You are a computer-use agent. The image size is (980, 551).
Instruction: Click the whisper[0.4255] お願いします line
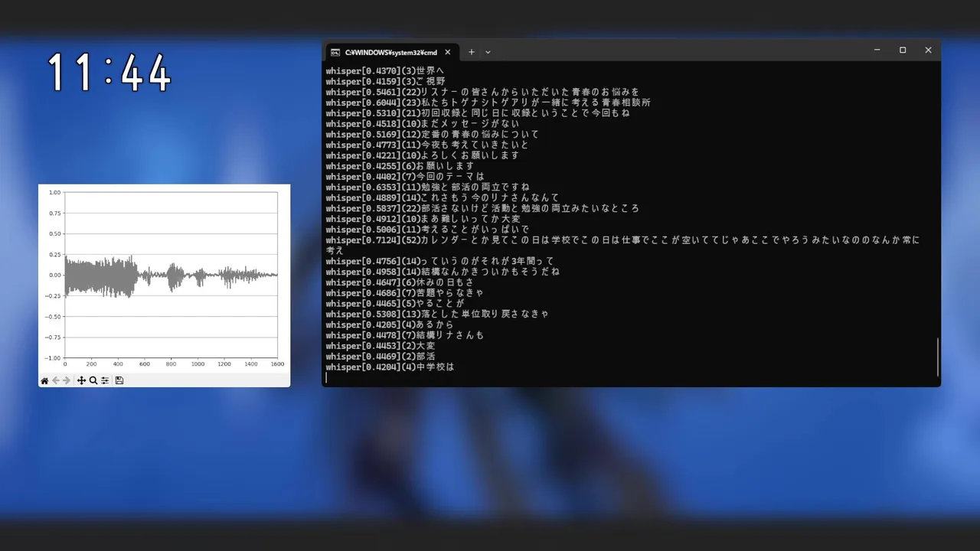(x=400, y=166)
